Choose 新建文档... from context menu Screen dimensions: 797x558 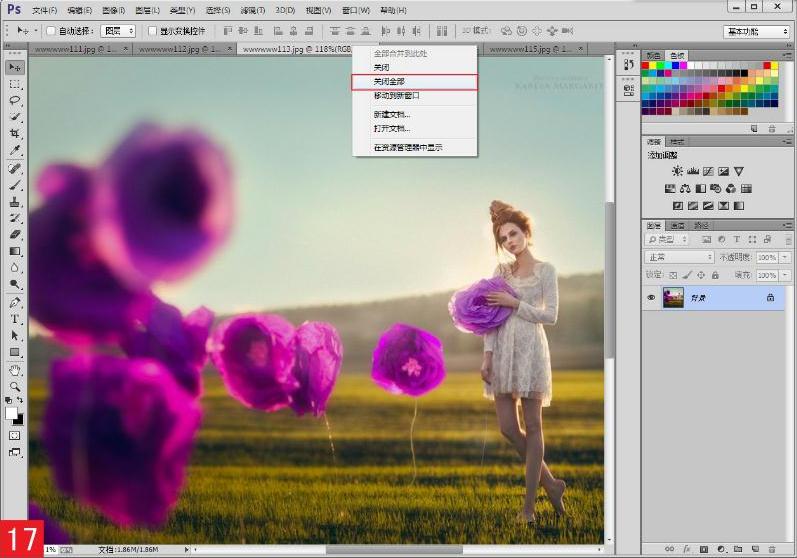click(414, 114)
